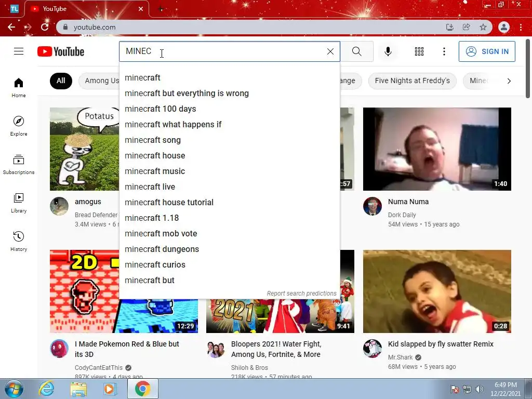
Task: Go back with the browser back arrow
Action: click(11, 27)
